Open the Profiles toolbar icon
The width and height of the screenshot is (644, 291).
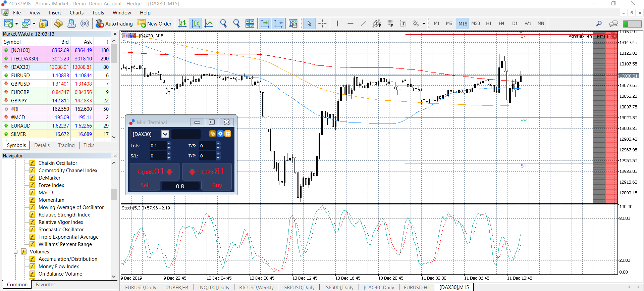26,23
